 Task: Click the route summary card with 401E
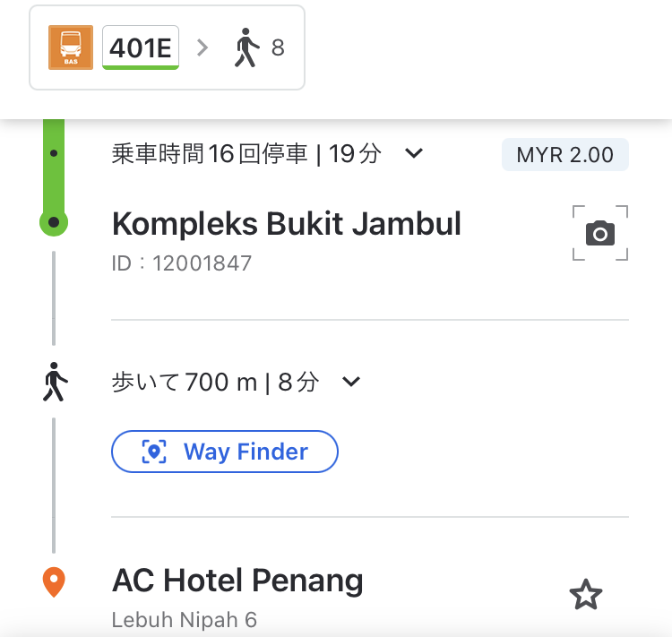point(167,47)
